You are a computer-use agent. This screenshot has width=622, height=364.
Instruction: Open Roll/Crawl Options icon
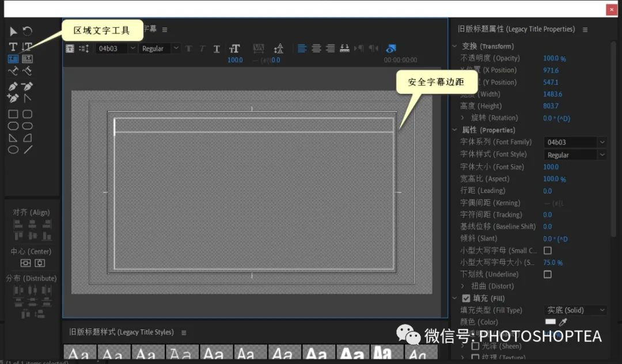pos(84,48)
